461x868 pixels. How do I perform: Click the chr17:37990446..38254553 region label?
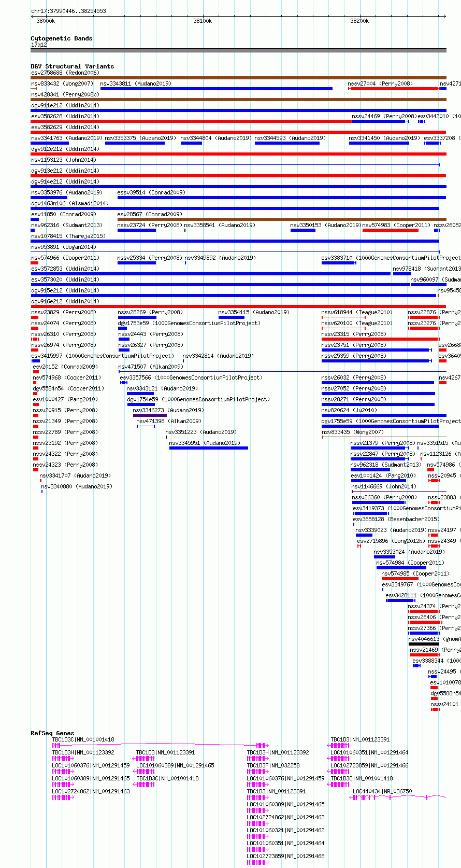pyautogui.click(x=68, y=11)
